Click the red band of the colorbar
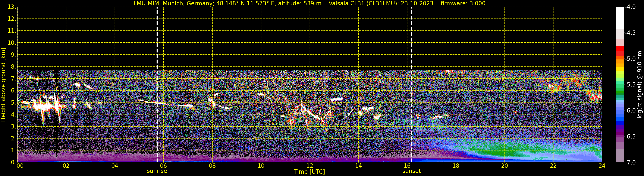The height and width of the screenshot is (176, 644). coord(620,49)
